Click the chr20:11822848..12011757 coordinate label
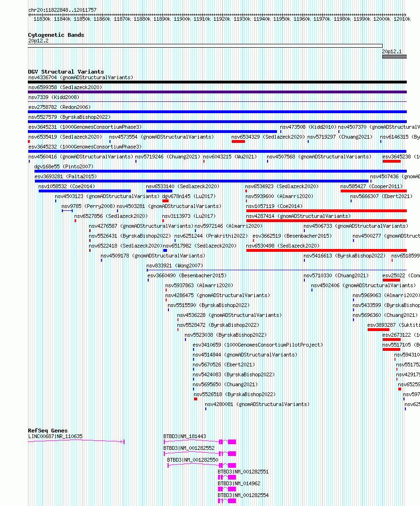The image size is (420, 506). [x=62, y=10]
